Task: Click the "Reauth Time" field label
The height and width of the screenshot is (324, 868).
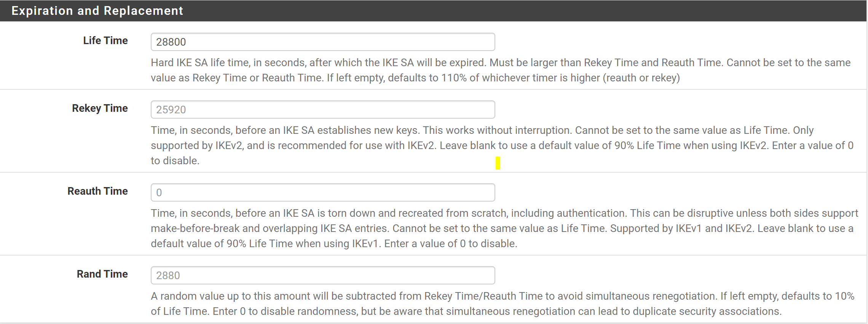Action: tap(97, 191)
